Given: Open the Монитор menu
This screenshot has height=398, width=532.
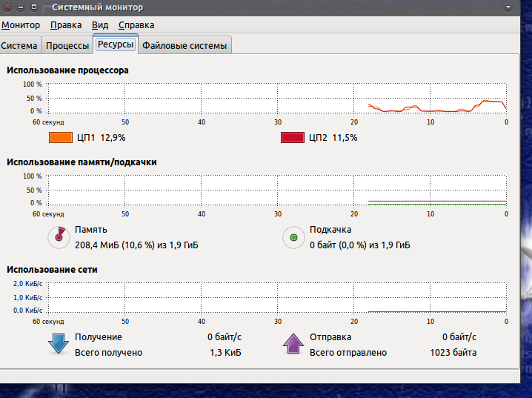Looking at the screenshot, I should (x=21, y=25).
